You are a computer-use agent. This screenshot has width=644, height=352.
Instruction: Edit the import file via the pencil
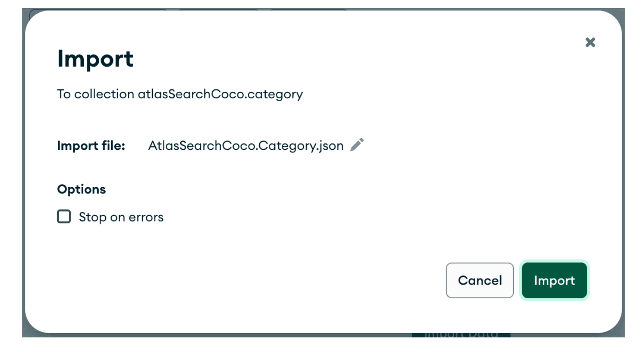357,145
